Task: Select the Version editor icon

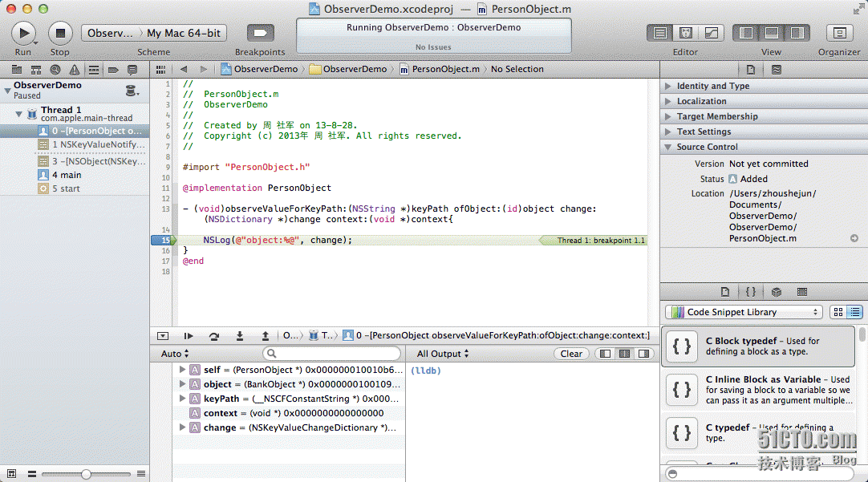Action: tap(712, 33)
